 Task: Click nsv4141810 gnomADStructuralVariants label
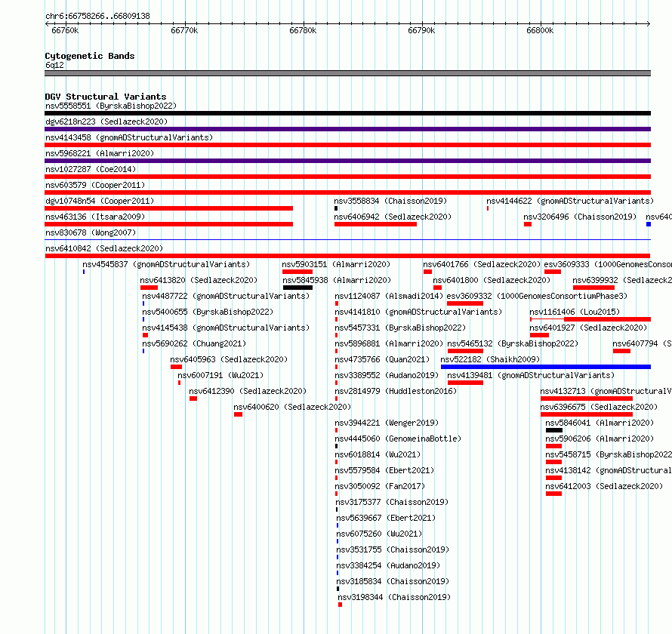point(418,312)
